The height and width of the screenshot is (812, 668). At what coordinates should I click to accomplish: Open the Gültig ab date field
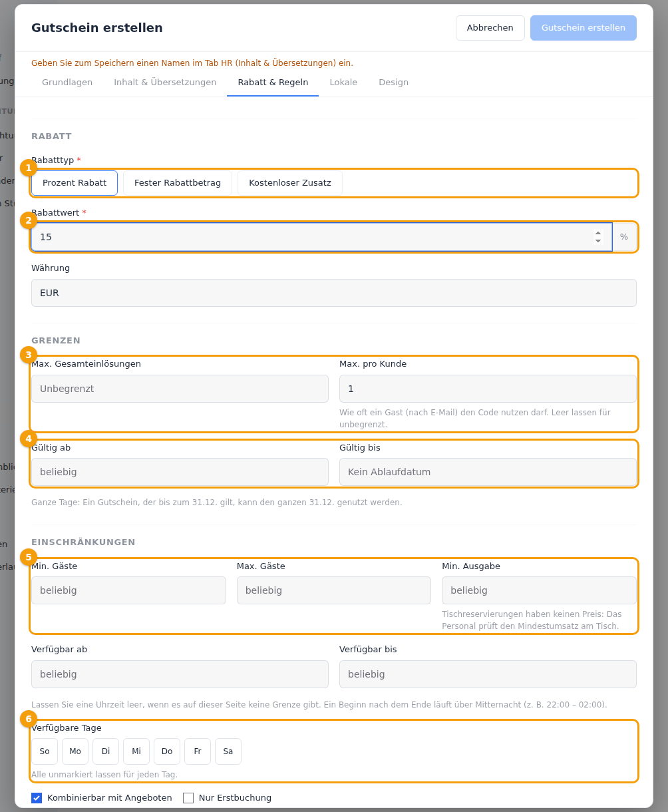180,472
